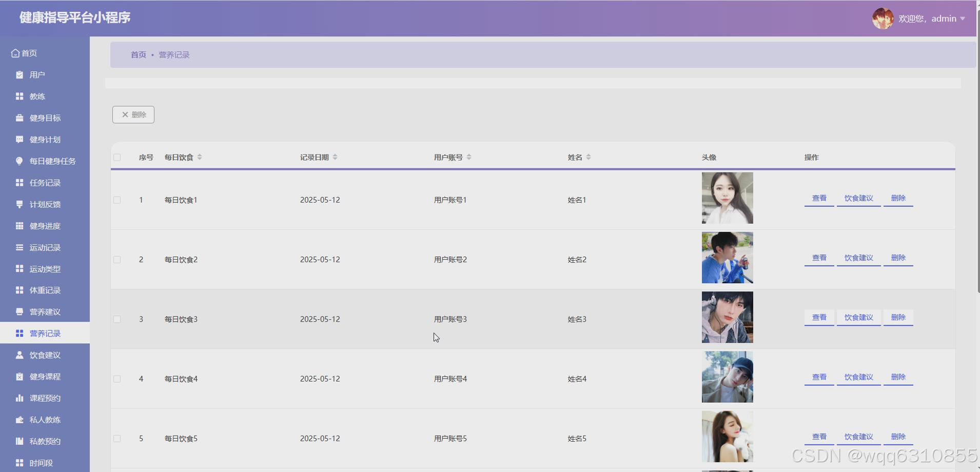The width and height of the screenshot is (980, 472).
Task: Click the 饮食建议 person icon in sidebar
Action: point(19,355)
